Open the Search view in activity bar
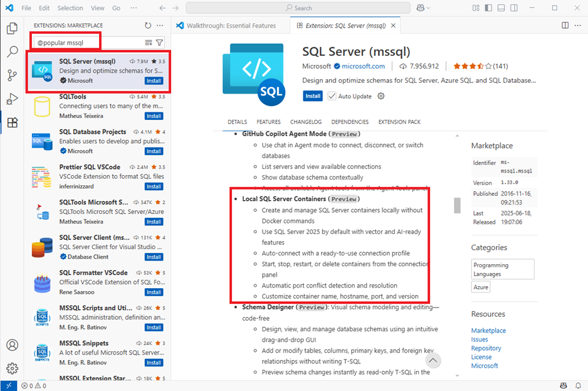 [x=12, y=52]
